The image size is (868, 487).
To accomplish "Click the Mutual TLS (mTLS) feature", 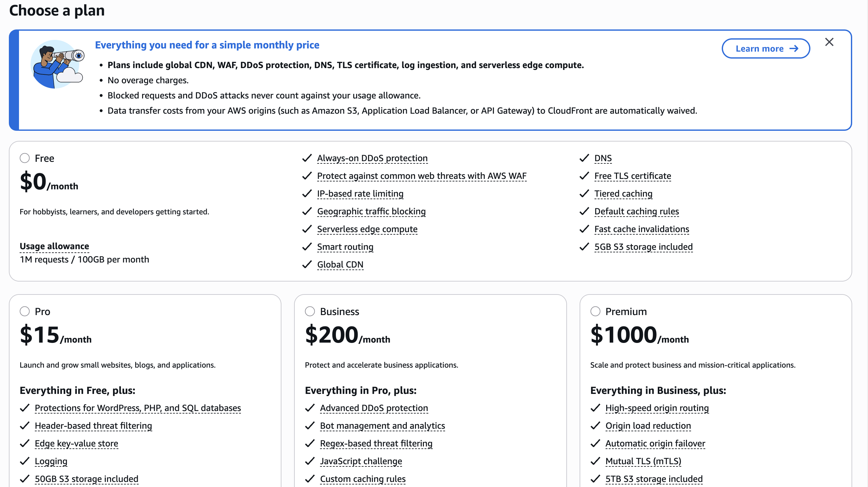I will [x=643, y=461].
